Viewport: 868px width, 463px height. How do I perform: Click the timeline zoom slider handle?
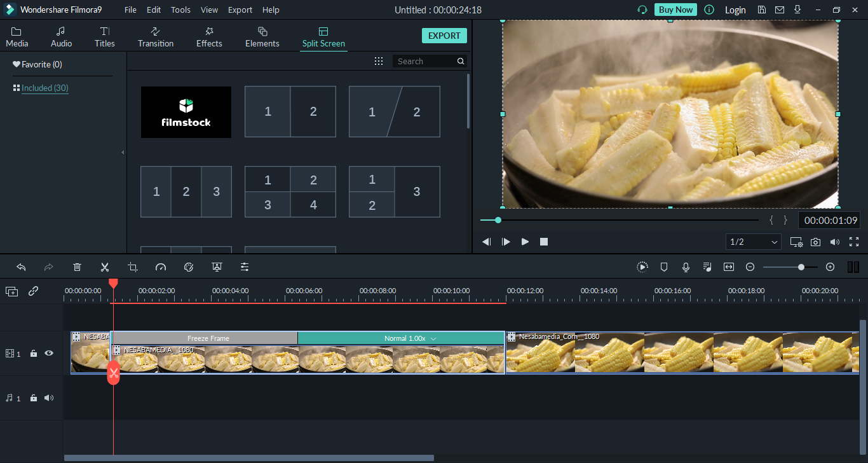click(801, 267)
